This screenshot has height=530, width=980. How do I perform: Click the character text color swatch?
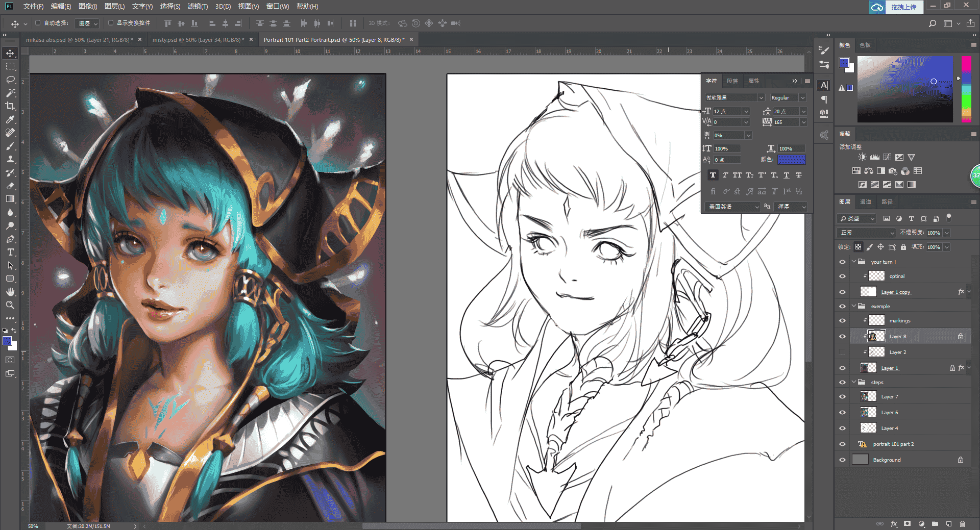pos(792,160)
